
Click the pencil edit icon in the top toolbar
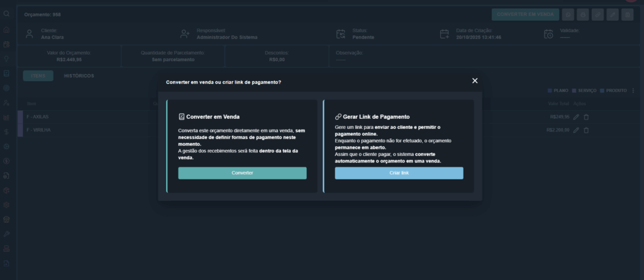click(x=613, y=14)
